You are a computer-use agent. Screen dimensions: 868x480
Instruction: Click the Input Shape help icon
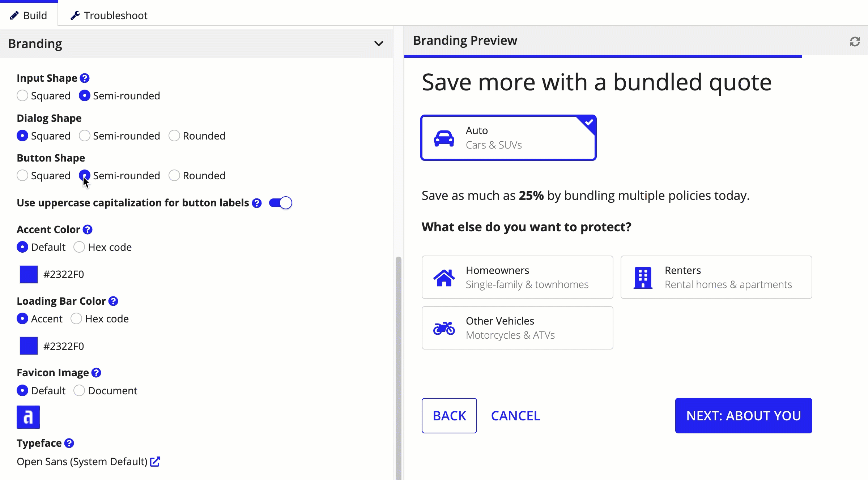pos(85,78)
